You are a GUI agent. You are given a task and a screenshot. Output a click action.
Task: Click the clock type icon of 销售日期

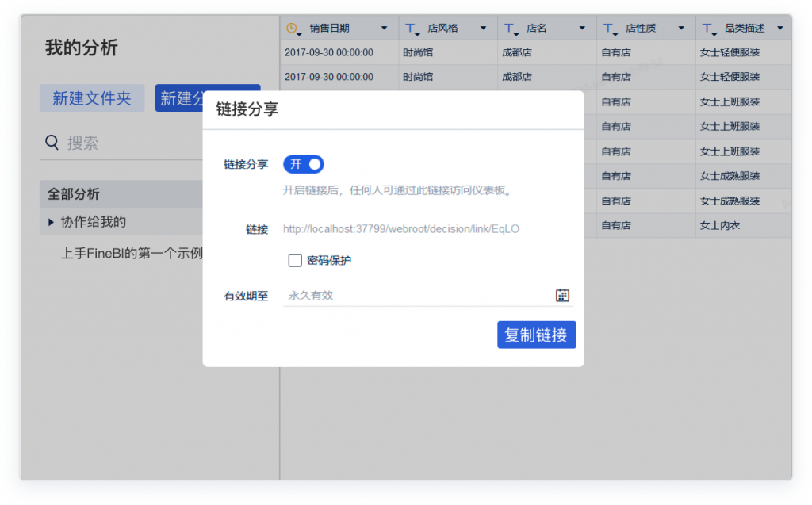pos(293,29)
